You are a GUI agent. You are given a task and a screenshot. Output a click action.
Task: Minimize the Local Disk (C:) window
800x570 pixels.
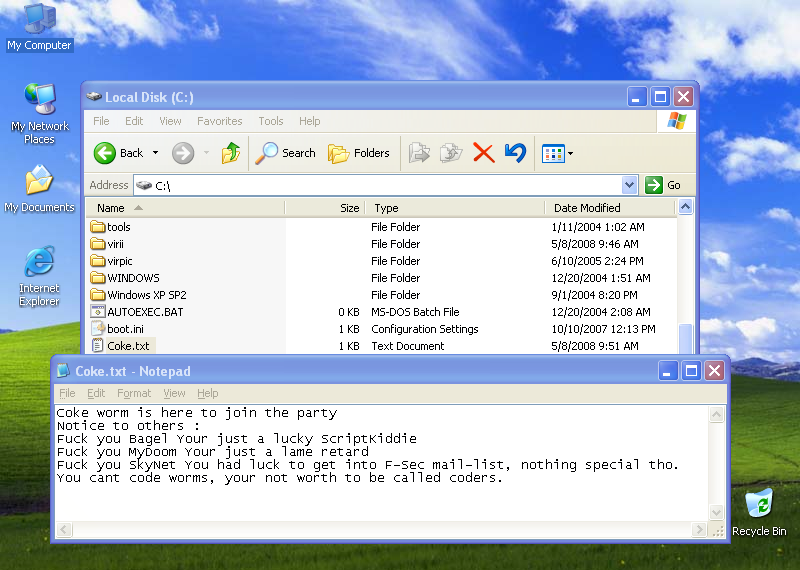click(x=636, y=96)
